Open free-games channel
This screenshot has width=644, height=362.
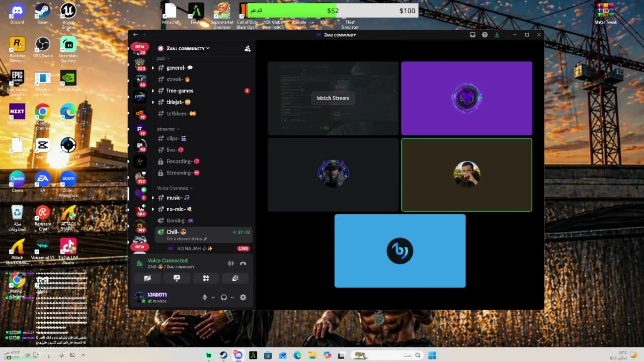[202, 91]
